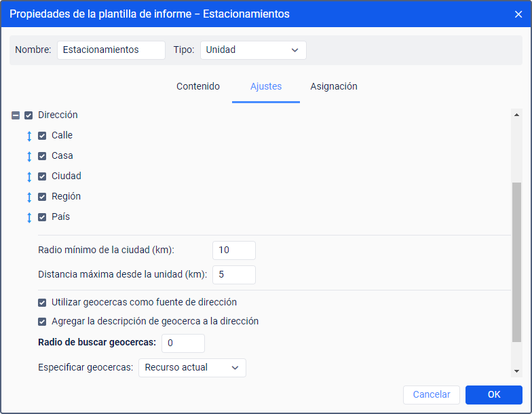Viewport: 532px width, 414px height.
Task: Toggle the Calle checkbox
Action: pos(42,136)
